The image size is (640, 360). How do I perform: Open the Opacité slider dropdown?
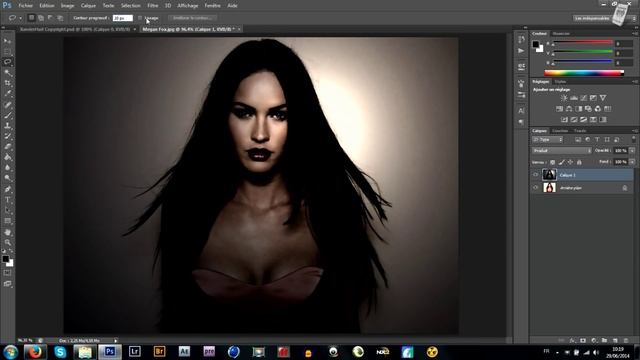pyautogui.click(x=632, y=151)
